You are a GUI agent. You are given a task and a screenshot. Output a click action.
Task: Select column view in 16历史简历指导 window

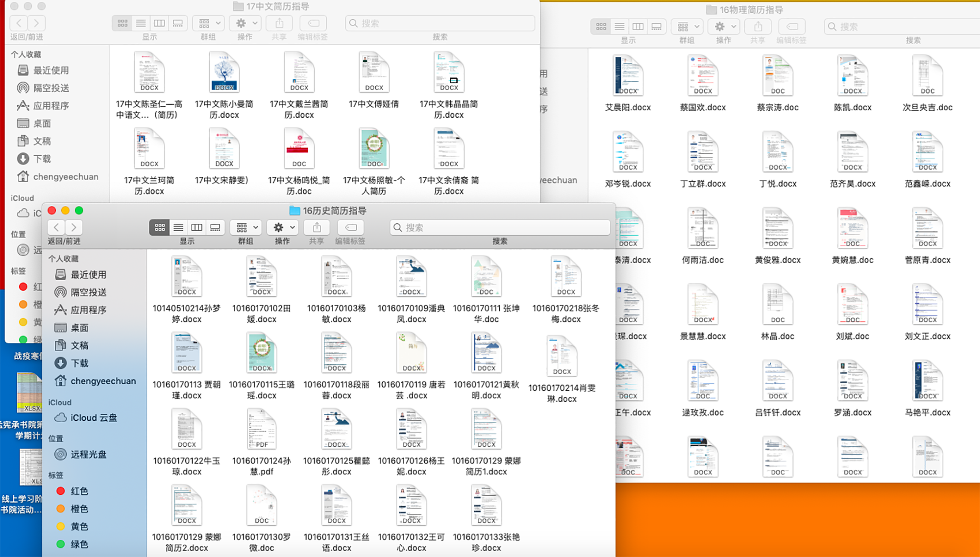(196, 227)
